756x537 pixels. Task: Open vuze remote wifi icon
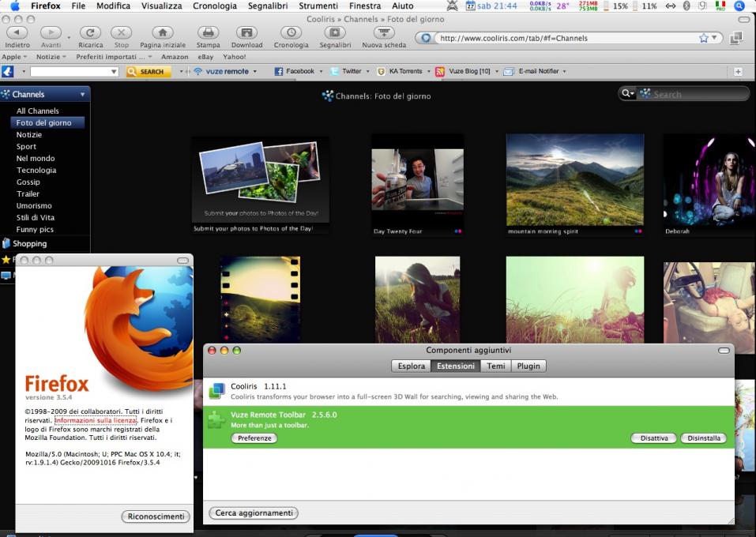(x=197, y=71)
